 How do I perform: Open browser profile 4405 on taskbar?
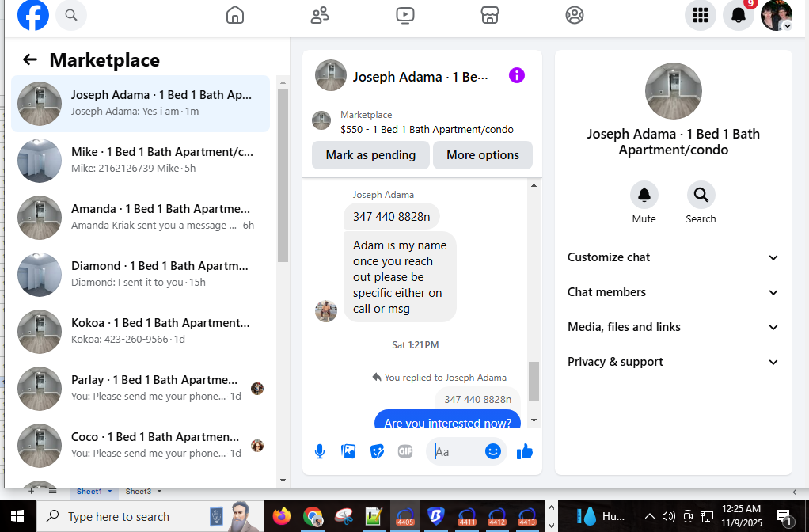[405, 516]
